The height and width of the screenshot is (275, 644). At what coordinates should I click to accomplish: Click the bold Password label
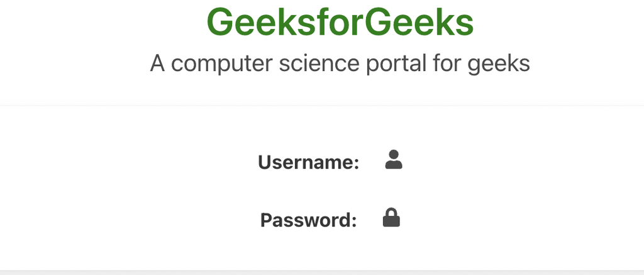point(307,220)
